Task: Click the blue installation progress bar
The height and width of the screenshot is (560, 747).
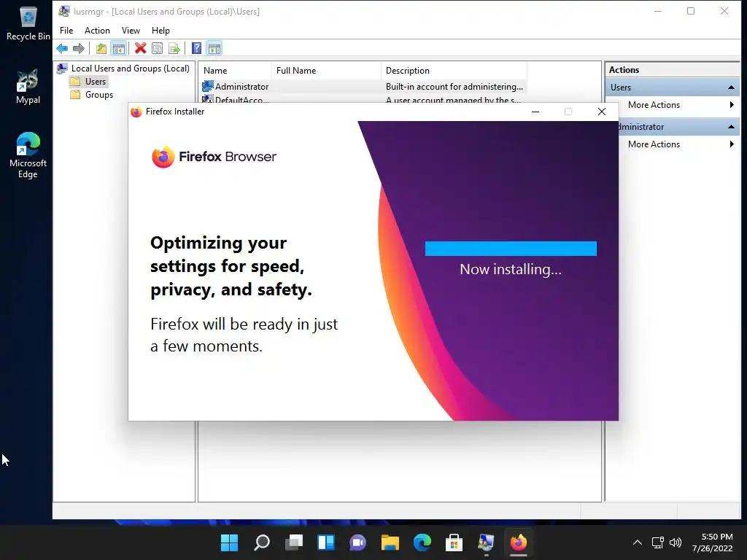Action: point(511,249)
